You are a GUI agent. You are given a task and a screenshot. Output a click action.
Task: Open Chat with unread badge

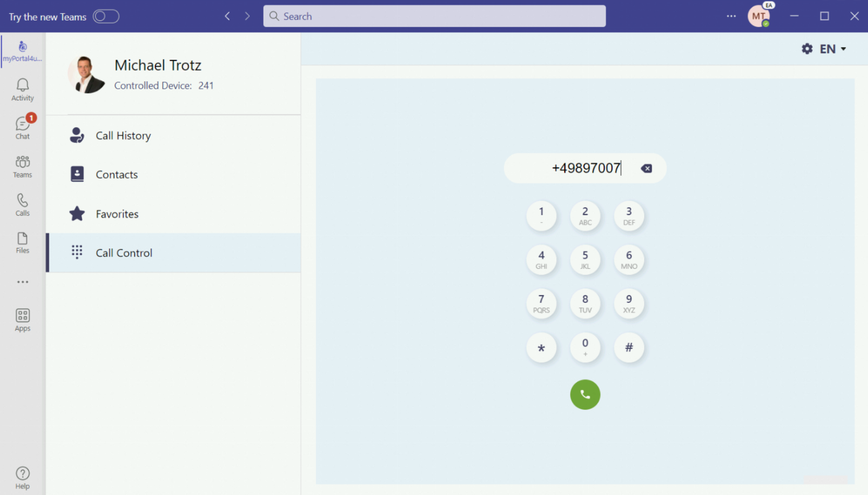pos(22,127)
